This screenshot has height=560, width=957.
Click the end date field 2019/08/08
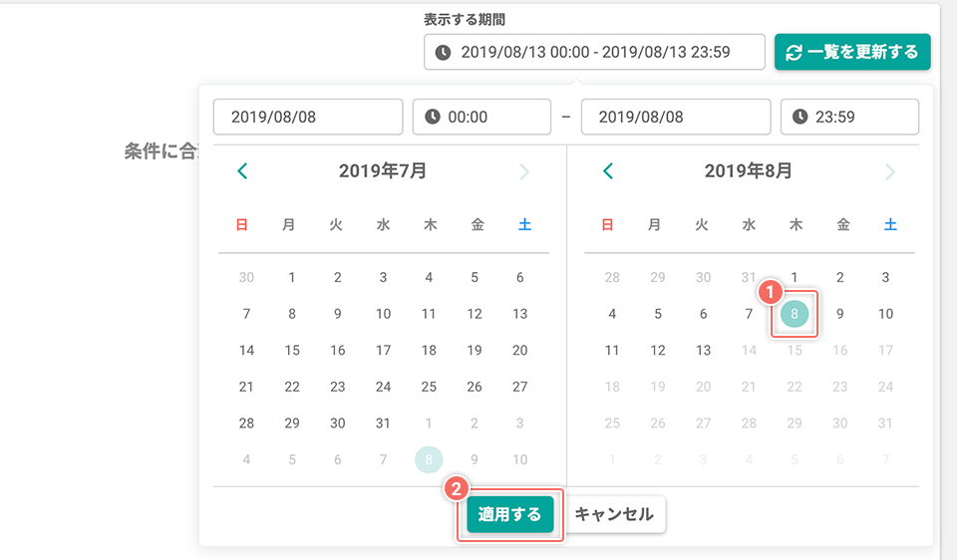coord(676,117)
